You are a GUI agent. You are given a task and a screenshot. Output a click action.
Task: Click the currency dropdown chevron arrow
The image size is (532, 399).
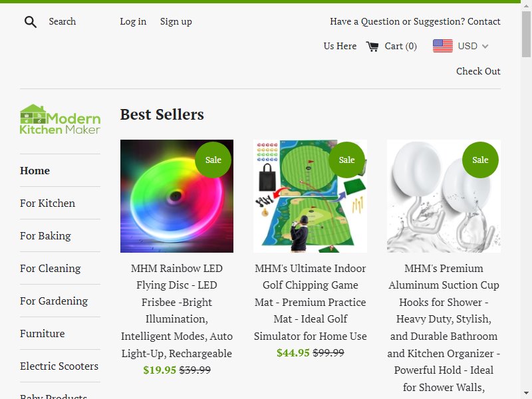(x=485, y=46)
